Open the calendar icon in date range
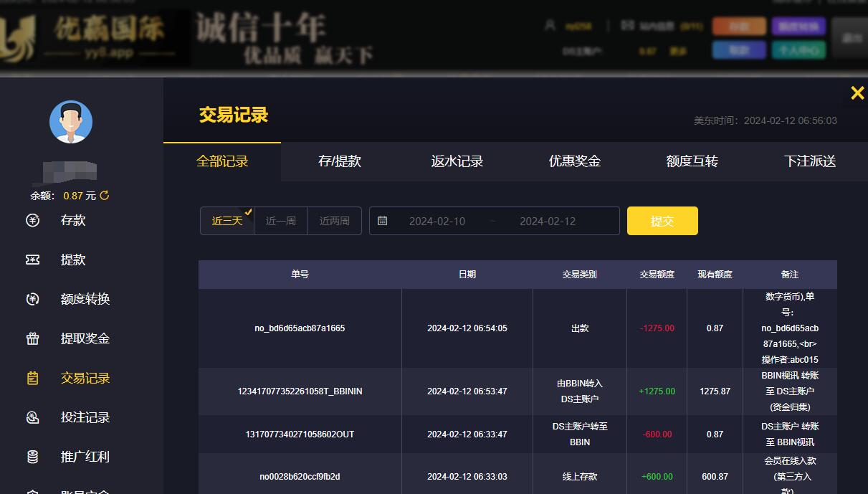The image size is (868, 494). coord(383,221)
